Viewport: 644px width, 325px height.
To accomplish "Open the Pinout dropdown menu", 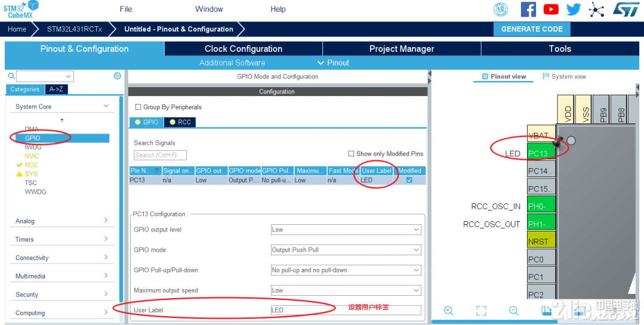I will (x=333, y=63).
